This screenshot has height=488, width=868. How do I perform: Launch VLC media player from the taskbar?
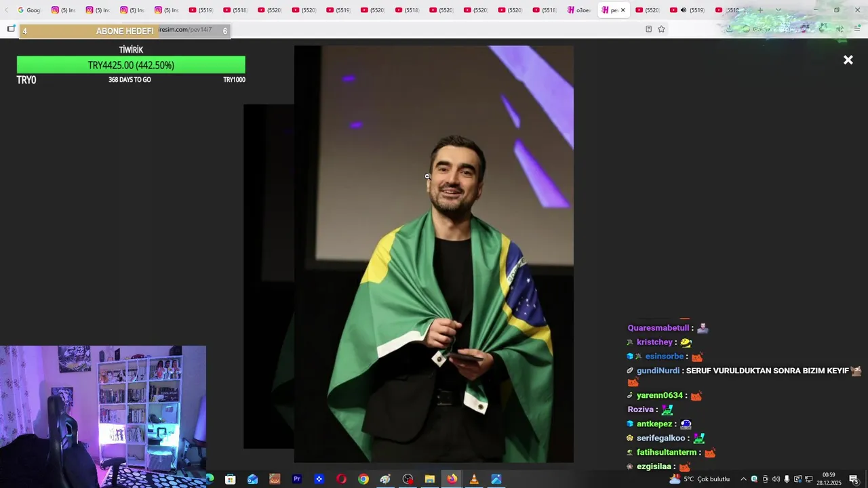click(x=474, y=479)
